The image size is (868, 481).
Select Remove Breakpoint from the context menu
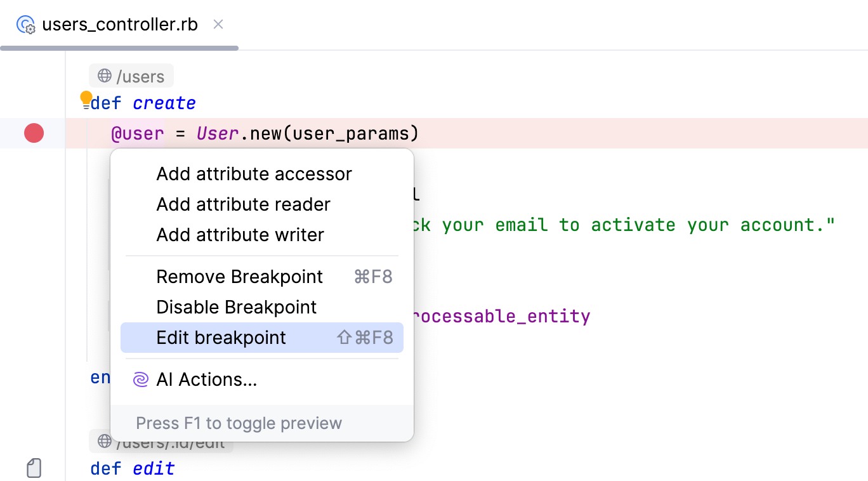pyautogui.click(x=239, y=277)
